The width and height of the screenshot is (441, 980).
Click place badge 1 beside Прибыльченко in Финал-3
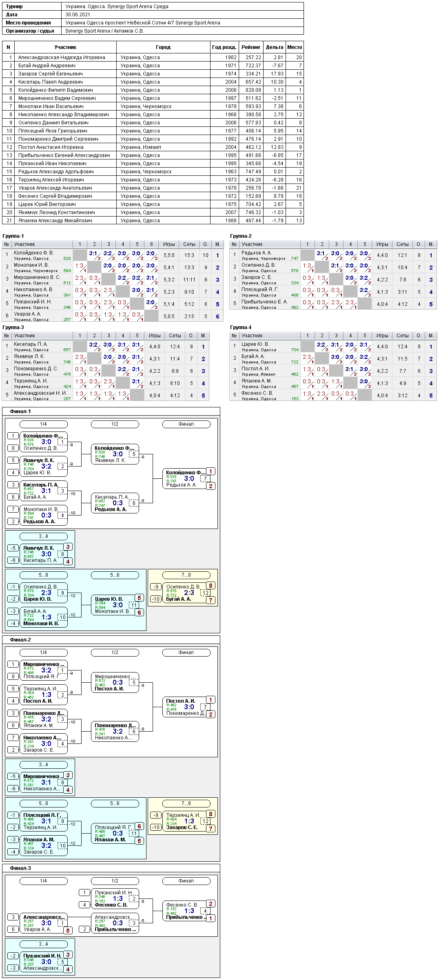(x=211, y=918)
